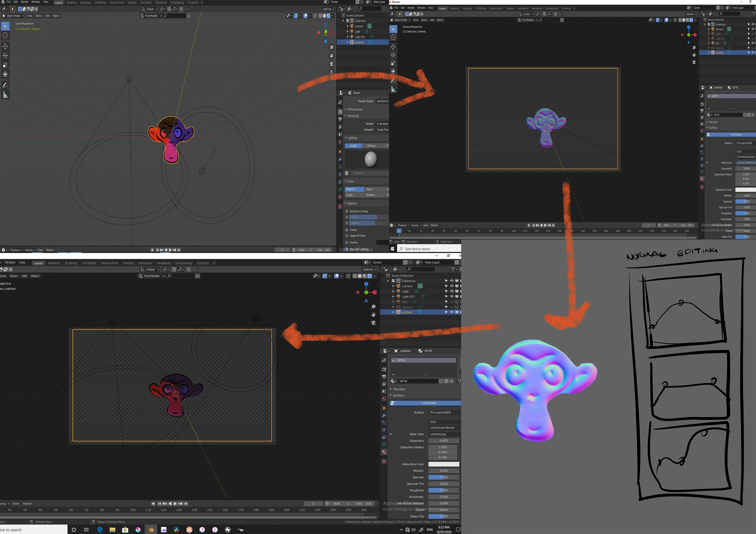Open File Explorer from the taskbar

coord(112,530)
